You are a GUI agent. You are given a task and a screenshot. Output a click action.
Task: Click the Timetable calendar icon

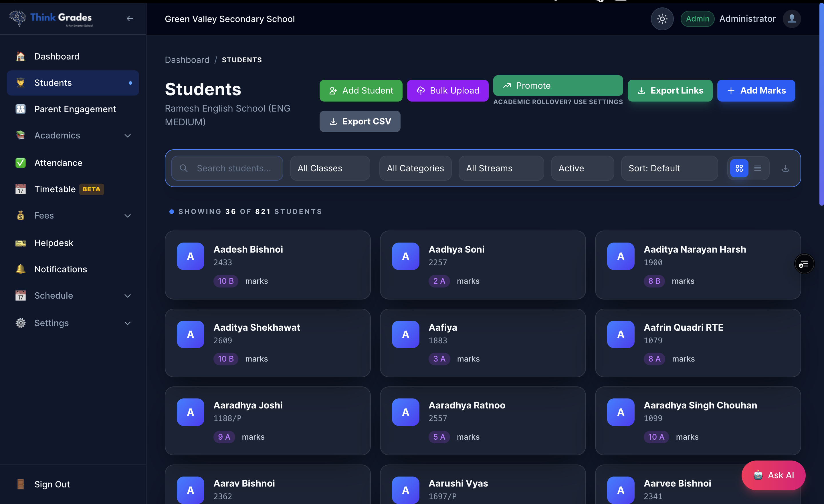click(21, 189)
